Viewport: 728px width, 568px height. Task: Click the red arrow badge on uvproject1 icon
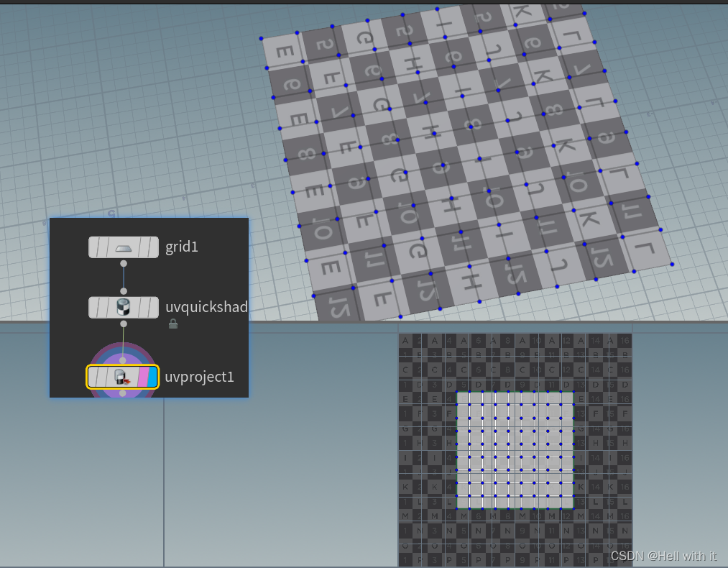[x=127, y=380]
